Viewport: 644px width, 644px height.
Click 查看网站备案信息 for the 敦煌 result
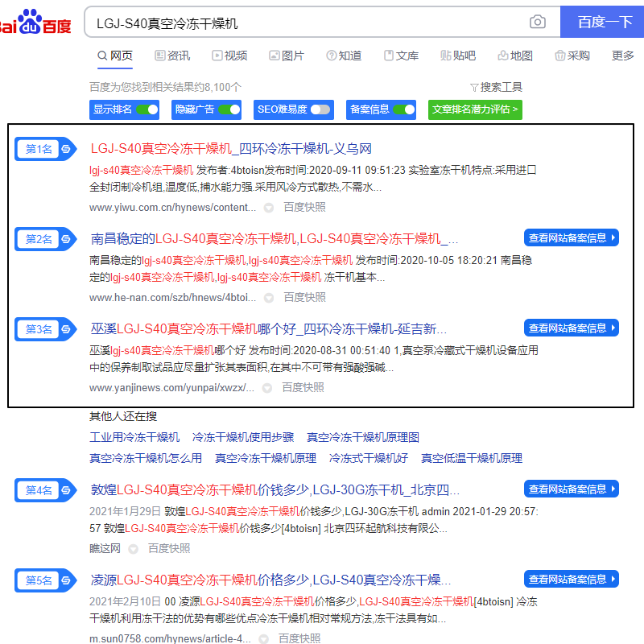[572, 489]
